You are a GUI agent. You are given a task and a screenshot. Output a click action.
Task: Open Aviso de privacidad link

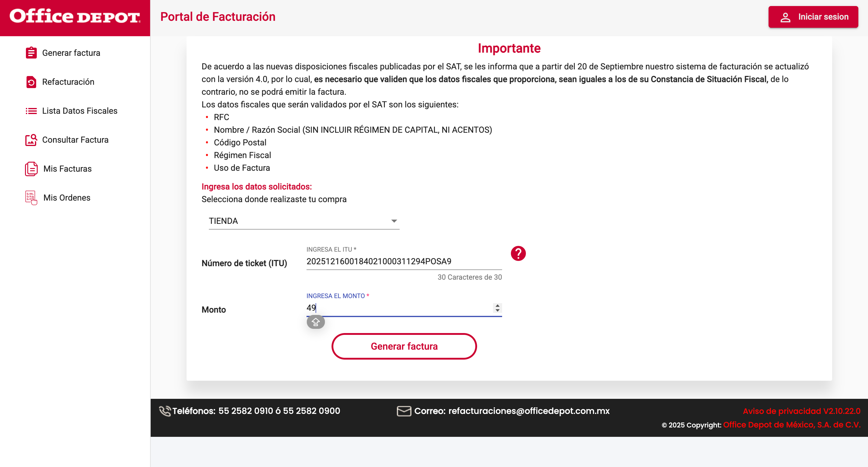(x=802, y=411)
